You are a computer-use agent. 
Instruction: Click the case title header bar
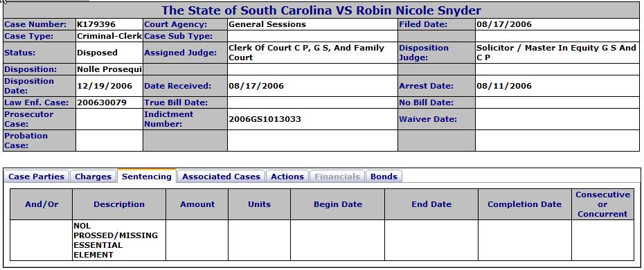click(321, 10)
